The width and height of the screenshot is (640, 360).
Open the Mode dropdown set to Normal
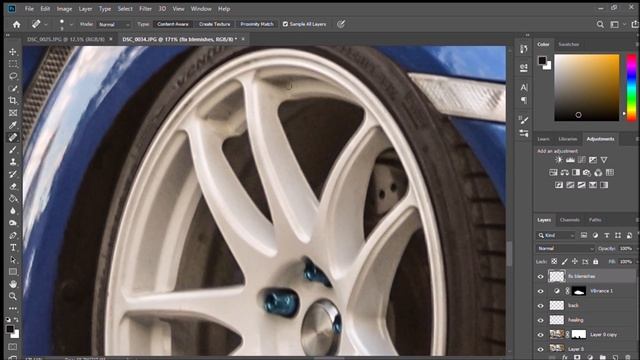click(x=114, y=24)
